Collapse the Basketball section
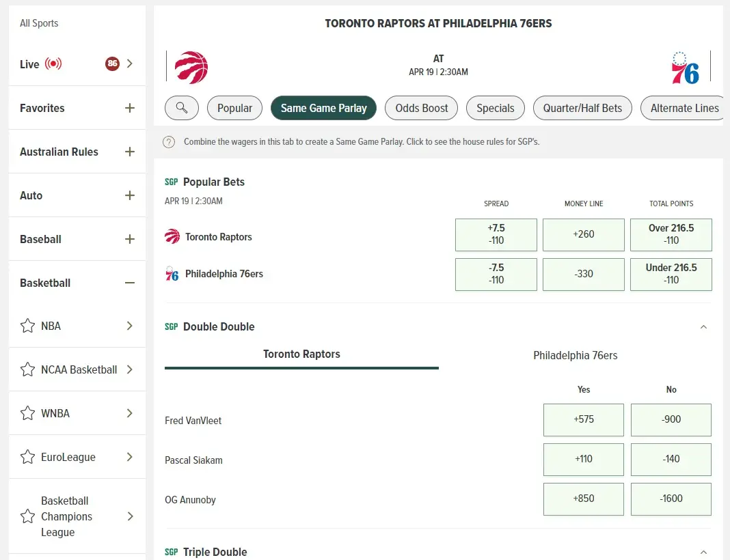The image size is (730, 560). [130, 283]
